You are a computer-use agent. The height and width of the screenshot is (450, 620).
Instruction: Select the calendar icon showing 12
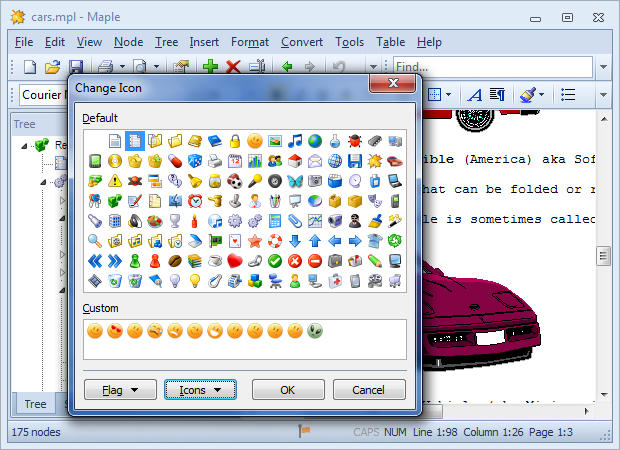235,161
